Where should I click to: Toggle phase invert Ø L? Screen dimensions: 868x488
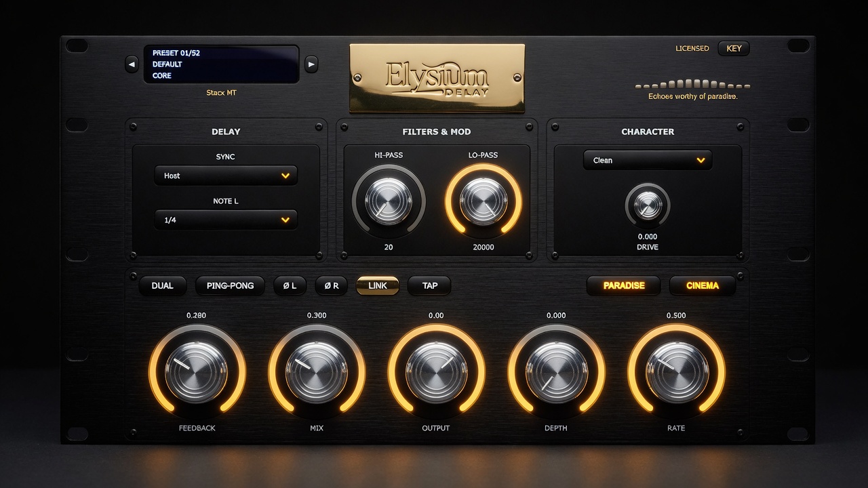coord(290,285)
